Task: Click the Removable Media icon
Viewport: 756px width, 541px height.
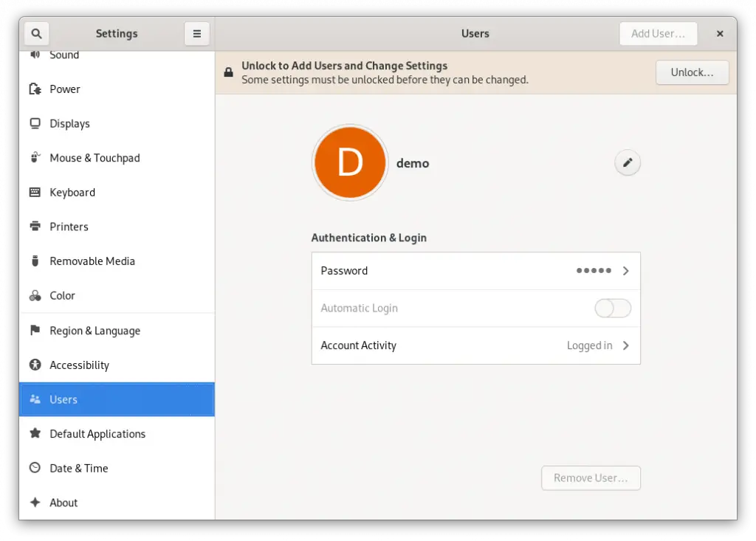Action: click(34, 261)
